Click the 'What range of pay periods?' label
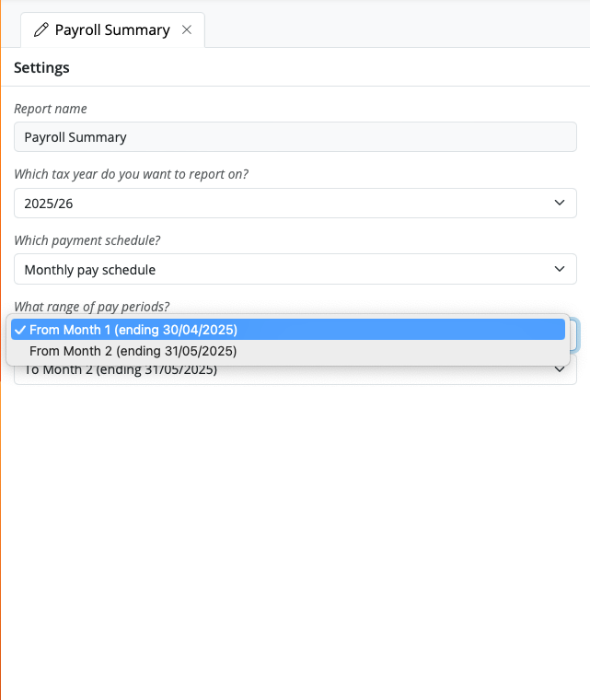The height and width of the screenshot is (700, 590). point(92,307)
